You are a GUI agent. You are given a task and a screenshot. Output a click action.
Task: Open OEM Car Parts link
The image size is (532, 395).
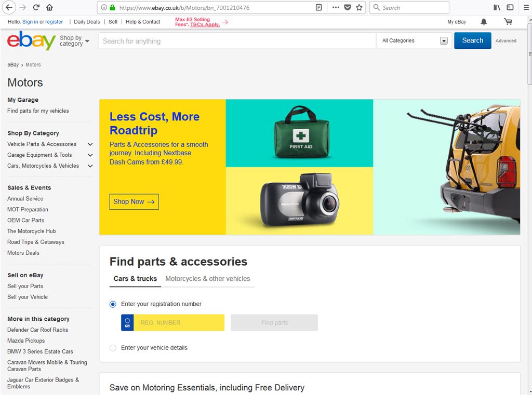(26, 221)
